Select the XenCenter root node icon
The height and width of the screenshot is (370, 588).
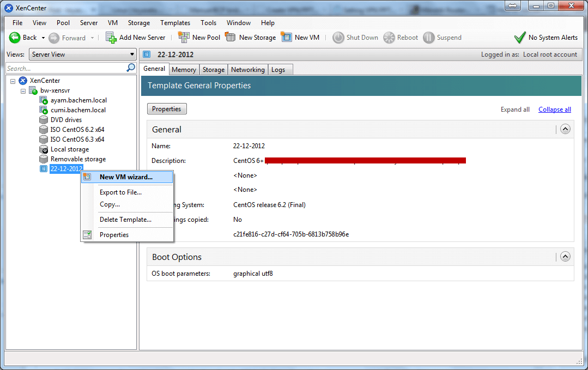pyautogui.click(x=23, y=81)
